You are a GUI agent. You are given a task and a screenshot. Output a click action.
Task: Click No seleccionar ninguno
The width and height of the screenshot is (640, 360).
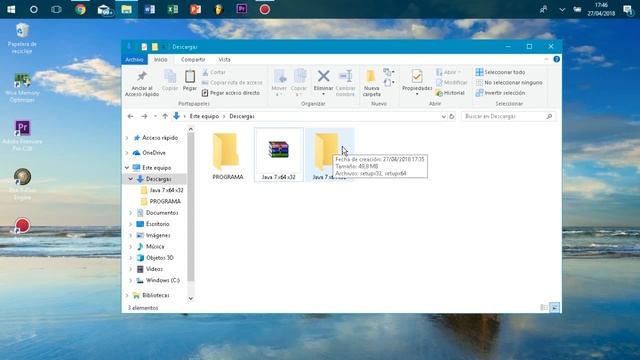(x=509, y=82)
